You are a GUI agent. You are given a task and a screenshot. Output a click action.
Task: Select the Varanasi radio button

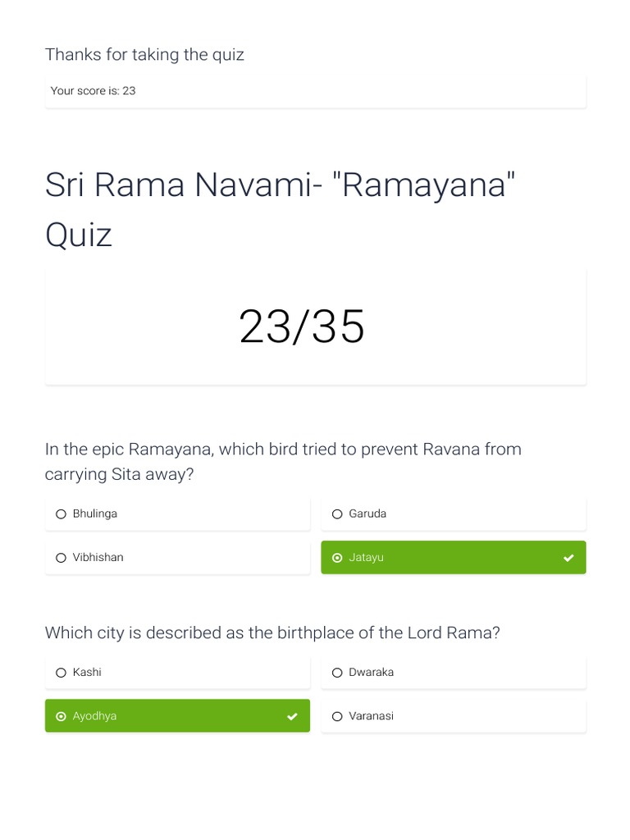click(337, 716)
